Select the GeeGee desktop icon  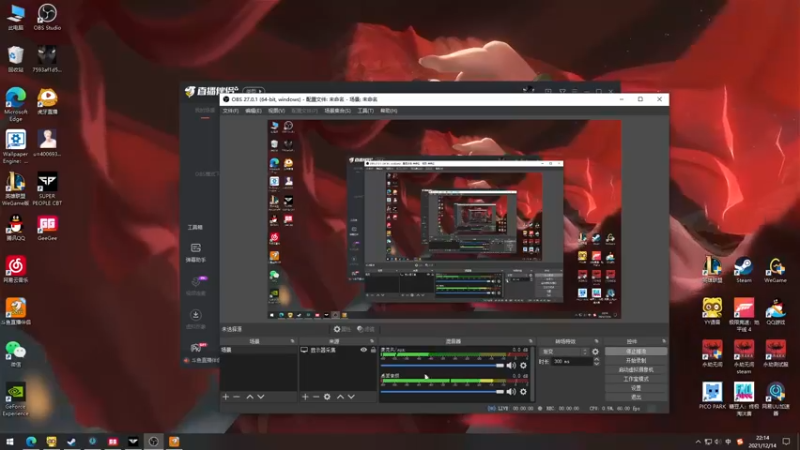point(47,228)
